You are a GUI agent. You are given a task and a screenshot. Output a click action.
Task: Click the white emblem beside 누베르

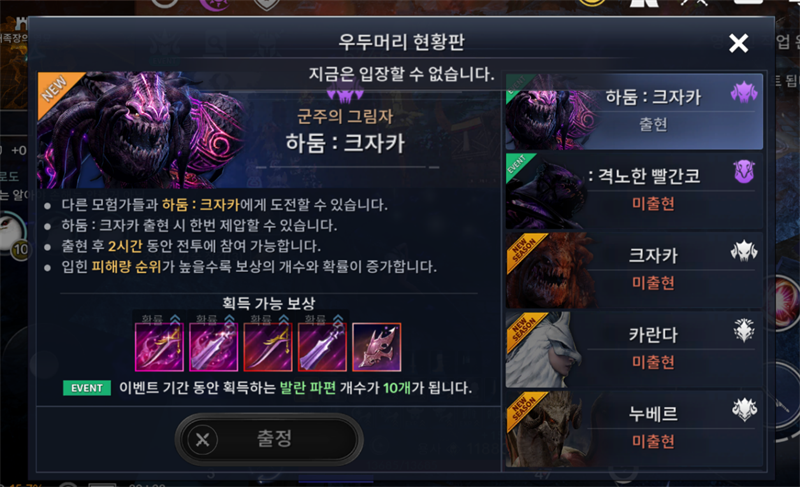[x=744, y=409]
